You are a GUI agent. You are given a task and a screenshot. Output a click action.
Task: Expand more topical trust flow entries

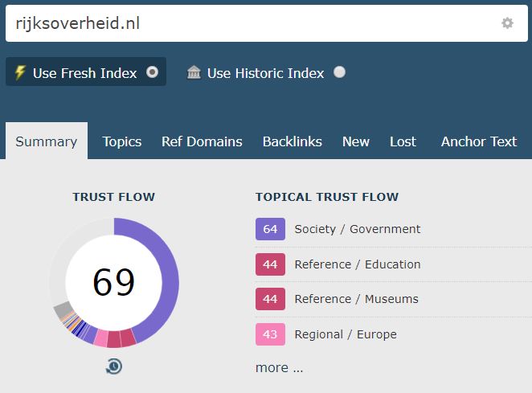click(279, 367)
